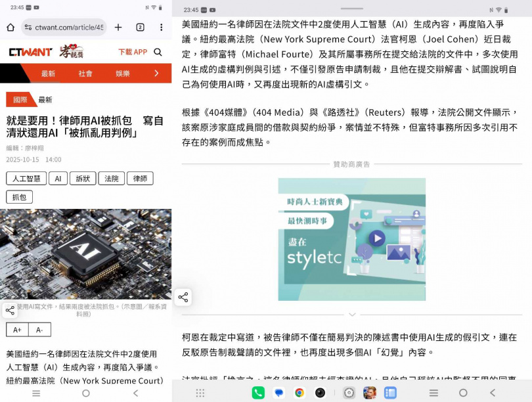Launch Chrome from the taskbar dock
This screenshot has width=532, height=402.
coord(299,391)
